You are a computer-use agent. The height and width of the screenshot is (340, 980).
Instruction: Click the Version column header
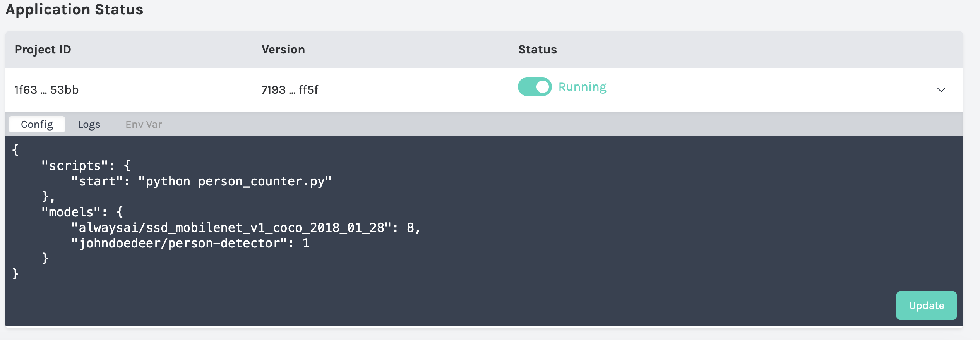[x=283, y=50]
